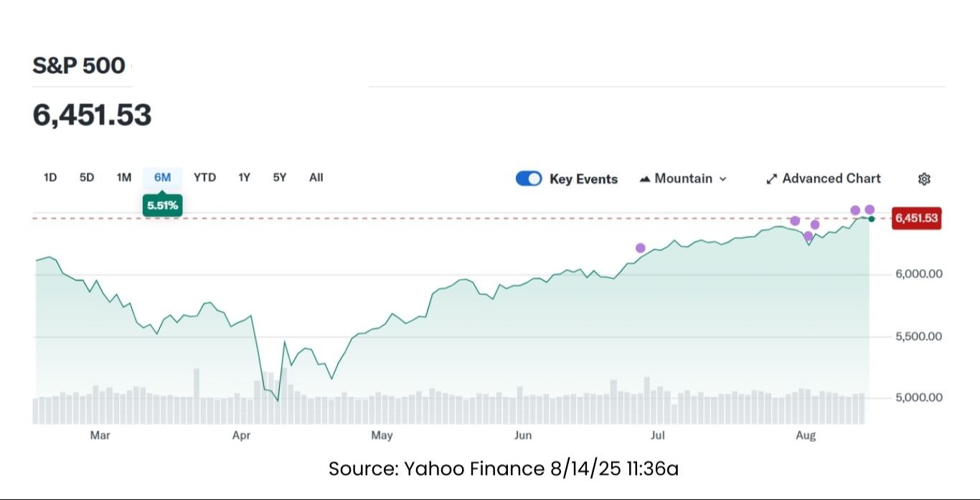Viewport: 980px width, 500px height.
Task: Select the 5D time range tab
Action: (x=87, y=177)
